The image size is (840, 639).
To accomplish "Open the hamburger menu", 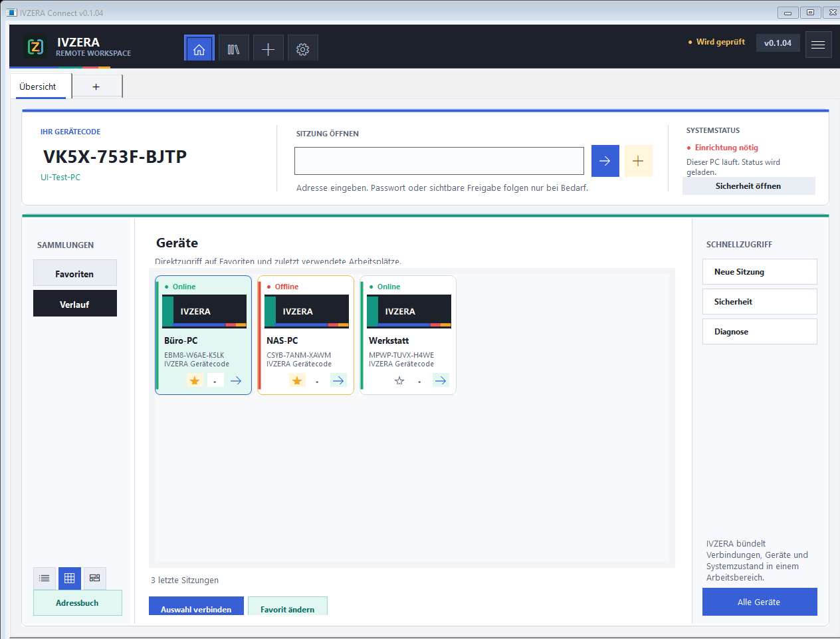I will coord(818,45).
